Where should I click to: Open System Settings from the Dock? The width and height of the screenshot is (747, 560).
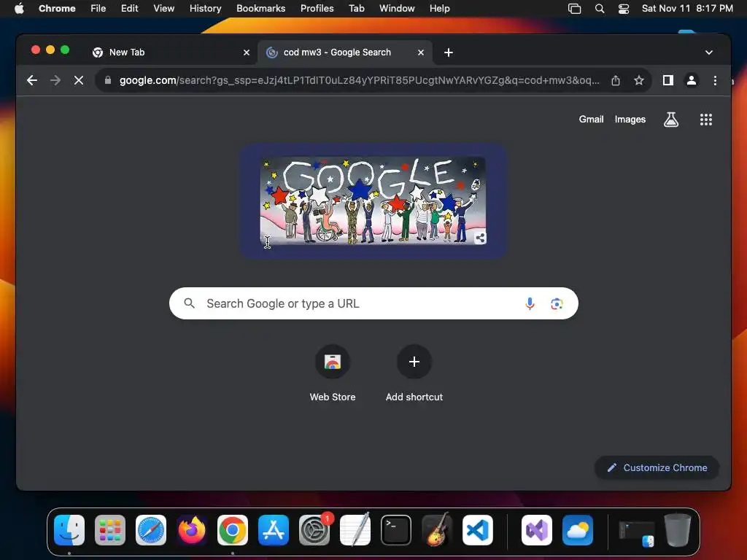(x=314, y=530)
